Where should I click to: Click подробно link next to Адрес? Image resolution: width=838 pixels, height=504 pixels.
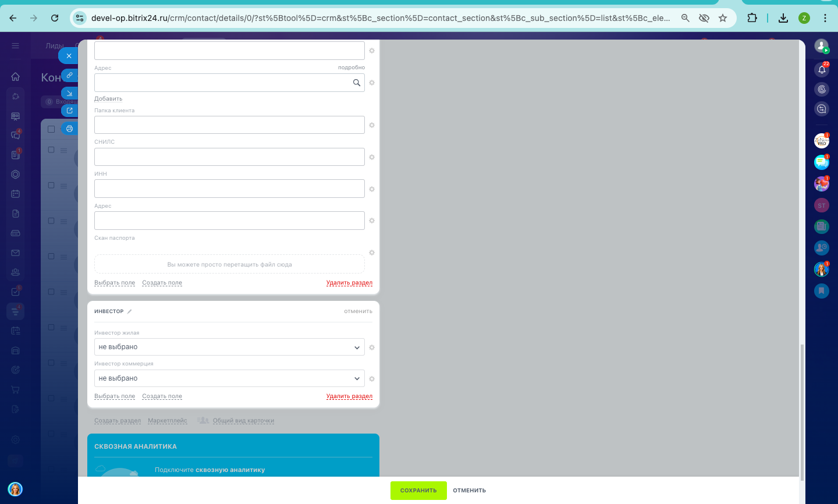coord(351,68)
